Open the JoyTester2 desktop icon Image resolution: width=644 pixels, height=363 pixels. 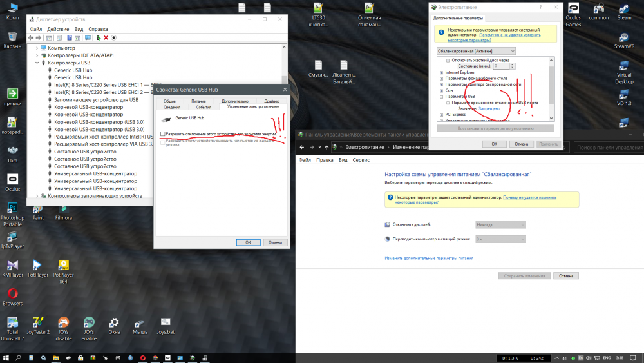(x=38, y=326)
